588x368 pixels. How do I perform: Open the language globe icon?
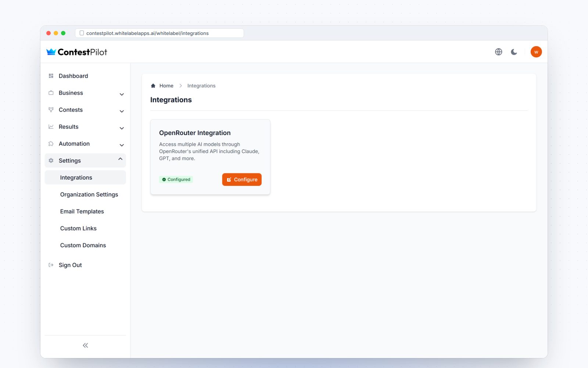pos(498,52)
